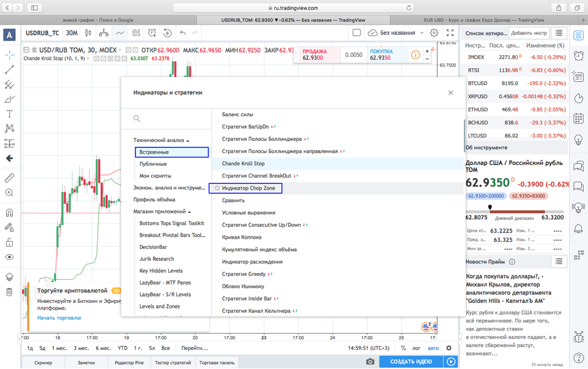This screenshot has height=369, width=588.
Task: Click the daily range marker slider
Action: coord(490,207)
